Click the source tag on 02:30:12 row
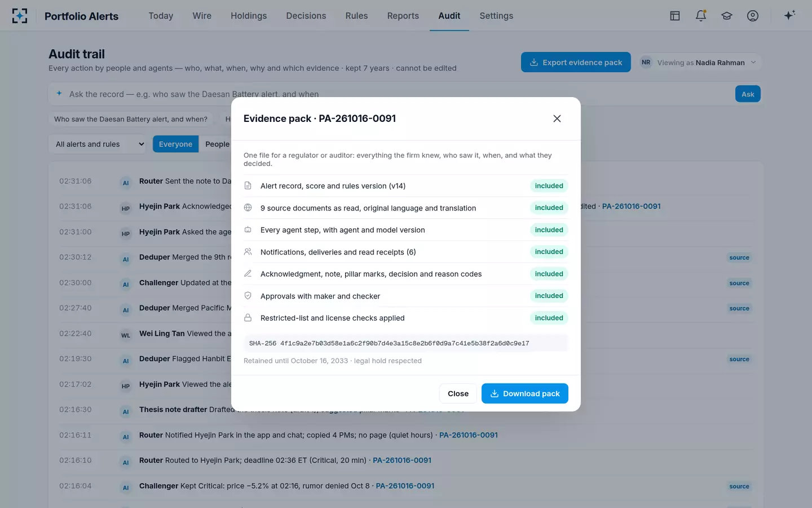Screen dimensions: 812x508 tap(739, 258)
